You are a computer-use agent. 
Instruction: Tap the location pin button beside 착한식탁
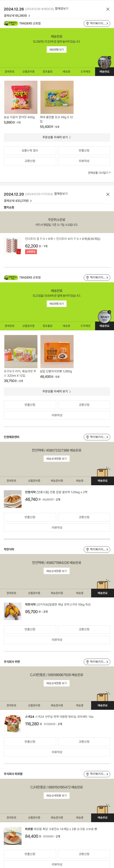pos(97,549)
